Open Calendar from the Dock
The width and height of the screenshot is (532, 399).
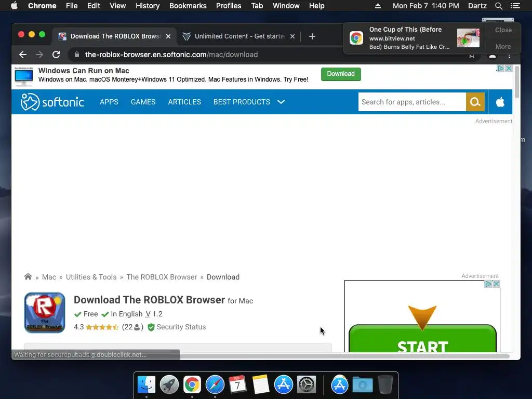point(237,385)
